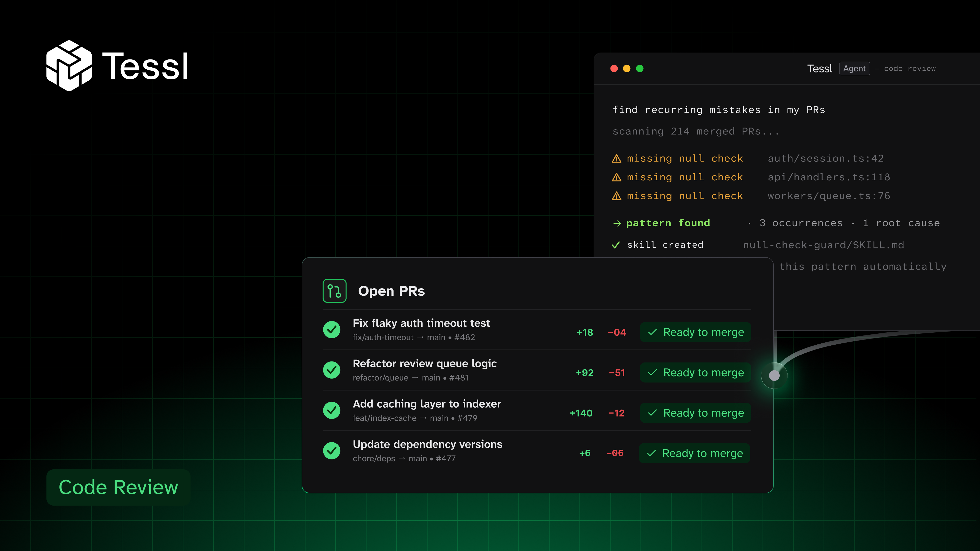Viewport: 980px width, 551px height.
Task: Click the prompt find recurring mistakes in my PRs
Action: pyautogui.click(x=719, y=110)
